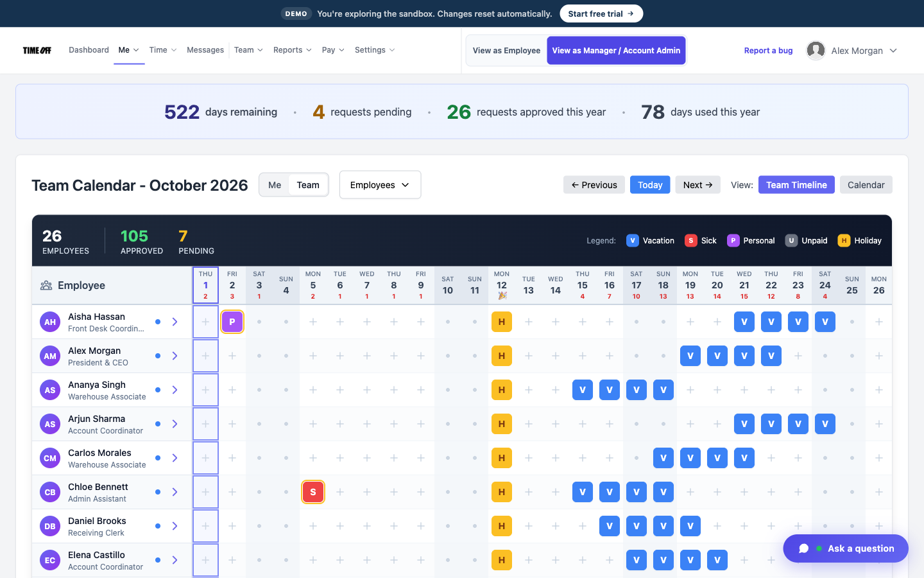Open Ananya Singh's Vacation on Oct 15

pyautogui.click(x=583, y=390)
